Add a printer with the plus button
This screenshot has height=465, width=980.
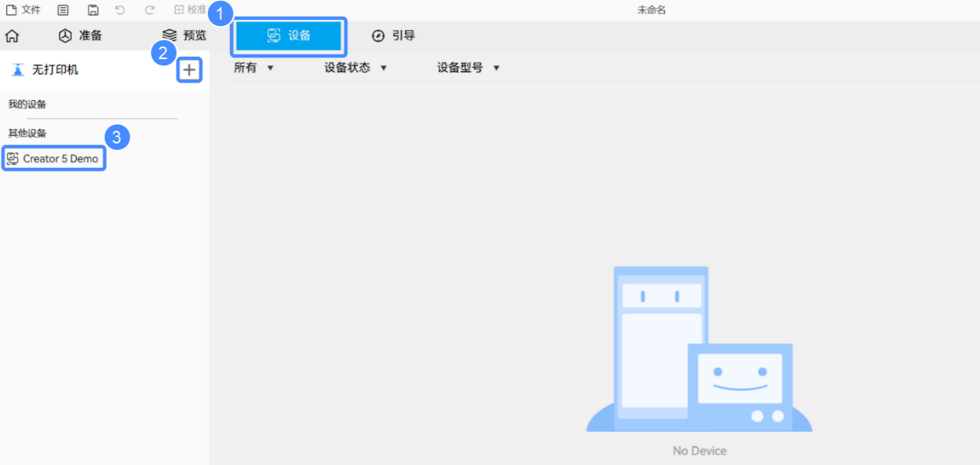pos(189,70)
